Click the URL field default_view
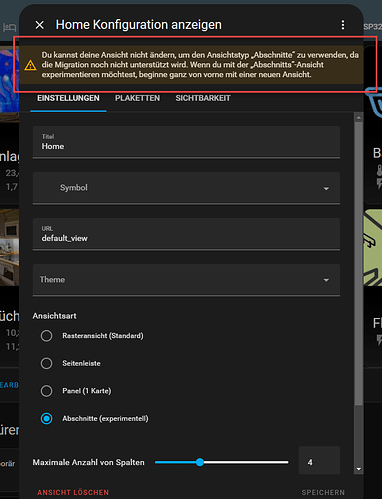This screenshot has height=499, width=382. [186, 234]
